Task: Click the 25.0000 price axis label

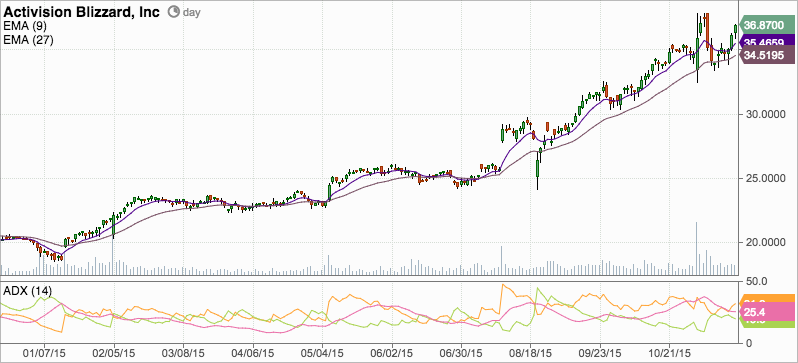Action: point(765,179)
